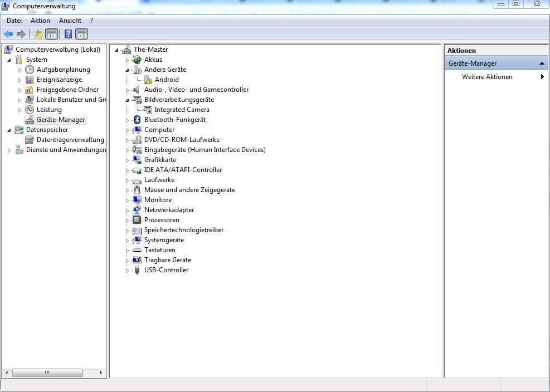Click the Aufgabenplanung clock icon

30,70
